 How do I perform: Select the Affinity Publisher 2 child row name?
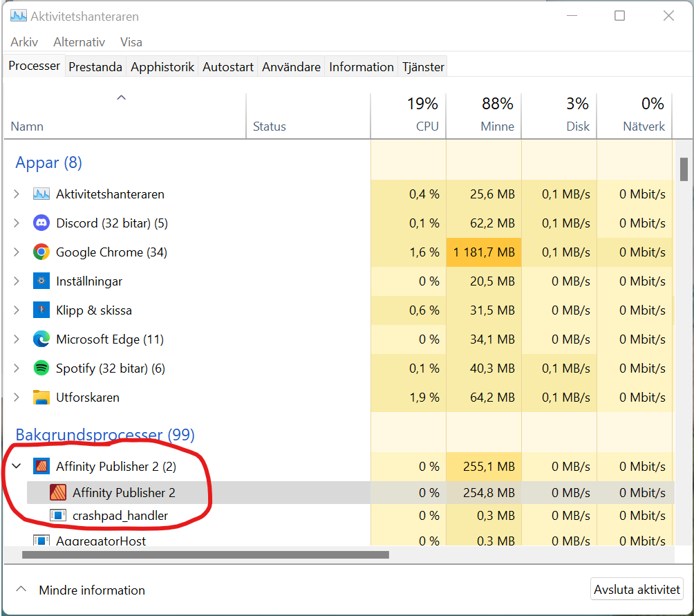(124, 492)
